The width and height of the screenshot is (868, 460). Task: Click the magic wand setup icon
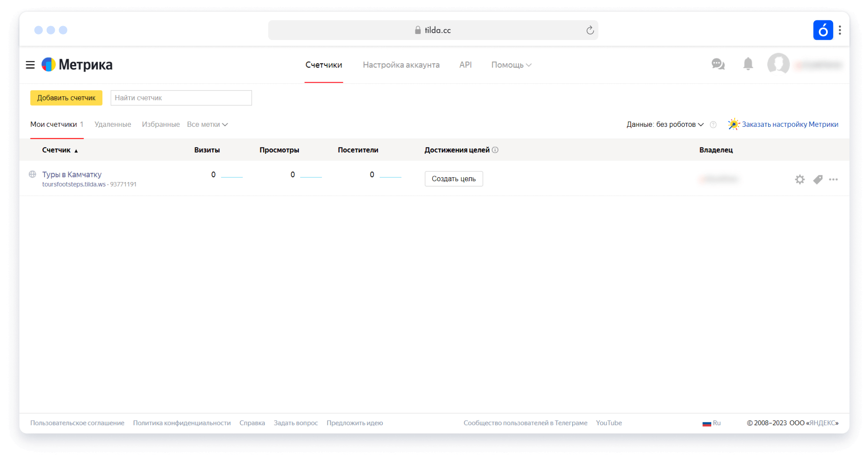[x=733, y=124]
